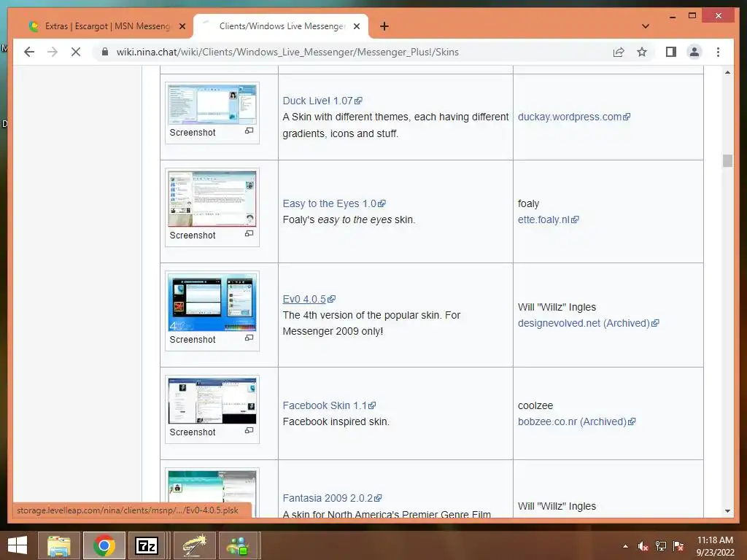747x560 pixels.
Task: Click the muted volume tray icon
Action: 643,546
